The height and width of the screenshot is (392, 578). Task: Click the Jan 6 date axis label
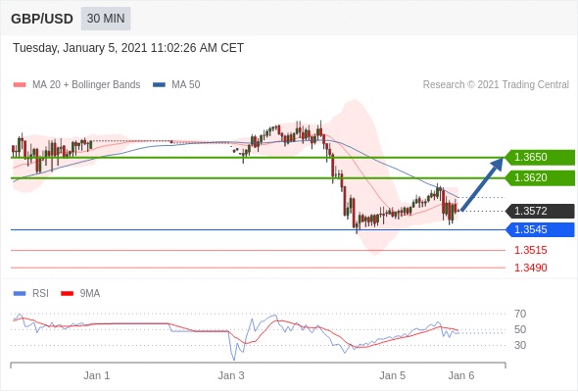(x=461, y=375)
